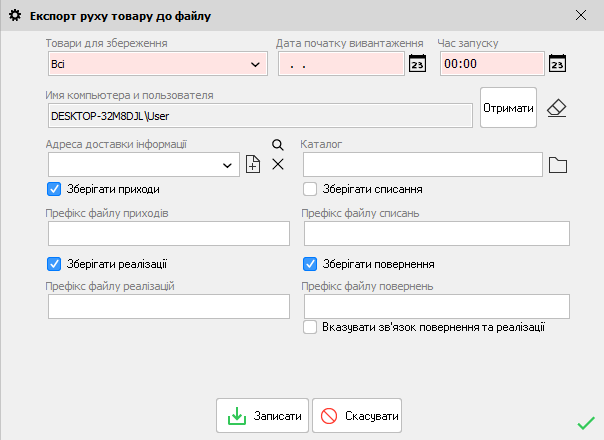Expand 'Товари для збереження' dropdown
The height and width of the screenshot is (440, 604).
pyautogui.click(x=254, y=64)
